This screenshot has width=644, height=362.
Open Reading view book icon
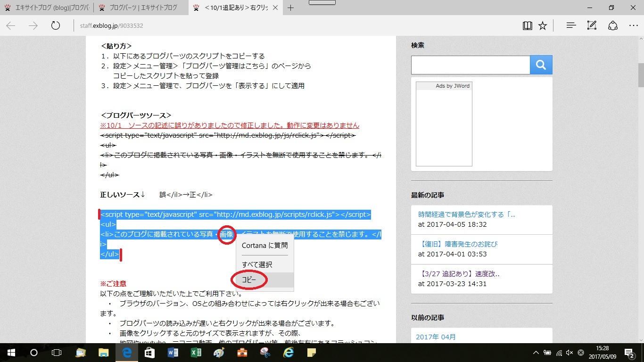pos(528,25)
